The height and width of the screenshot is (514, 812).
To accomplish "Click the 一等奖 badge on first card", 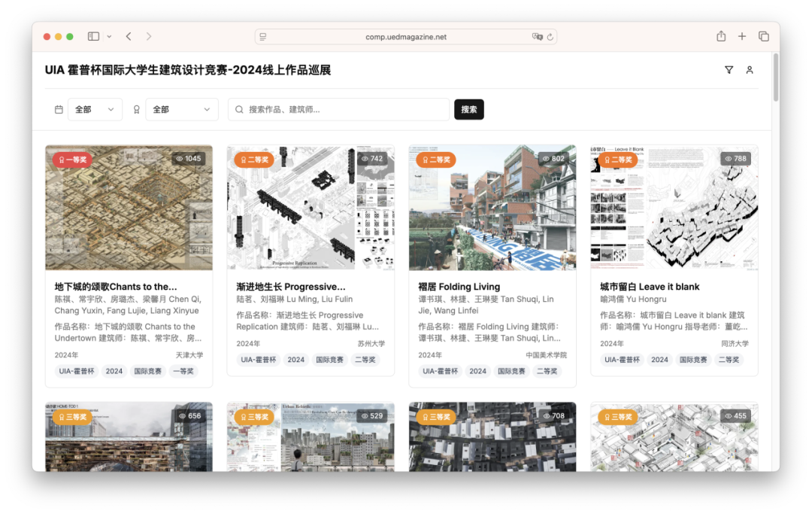I will click(72, 160).
